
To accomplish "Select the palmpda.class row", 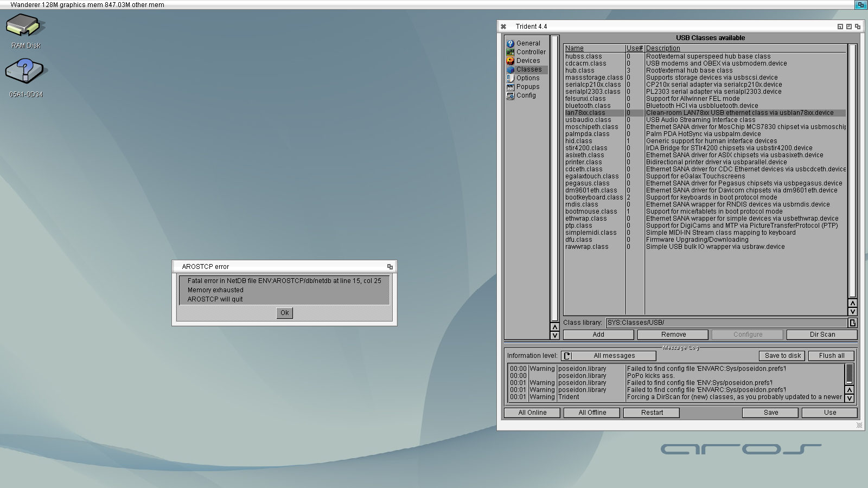I will (705, 134).
